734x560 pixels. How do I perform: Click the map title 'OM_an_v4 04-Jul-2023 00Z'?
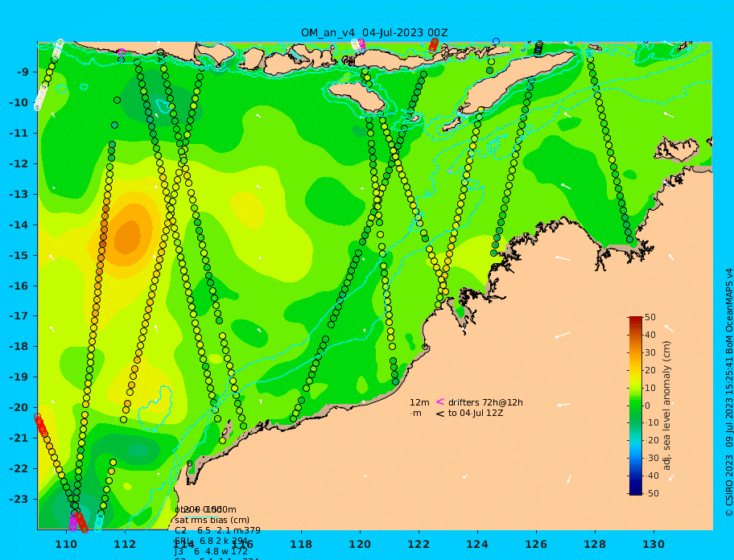point(374,33)
